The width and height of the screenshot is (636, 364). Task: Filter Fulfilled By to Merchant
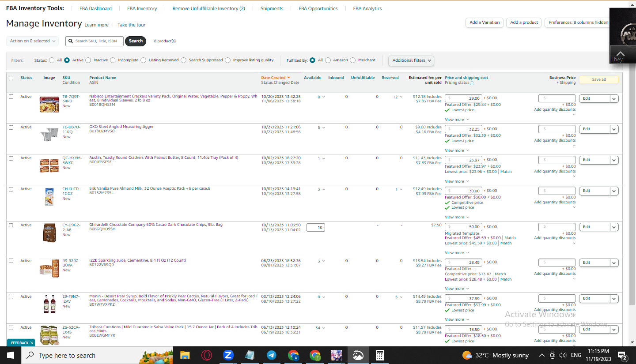(352, 60)
